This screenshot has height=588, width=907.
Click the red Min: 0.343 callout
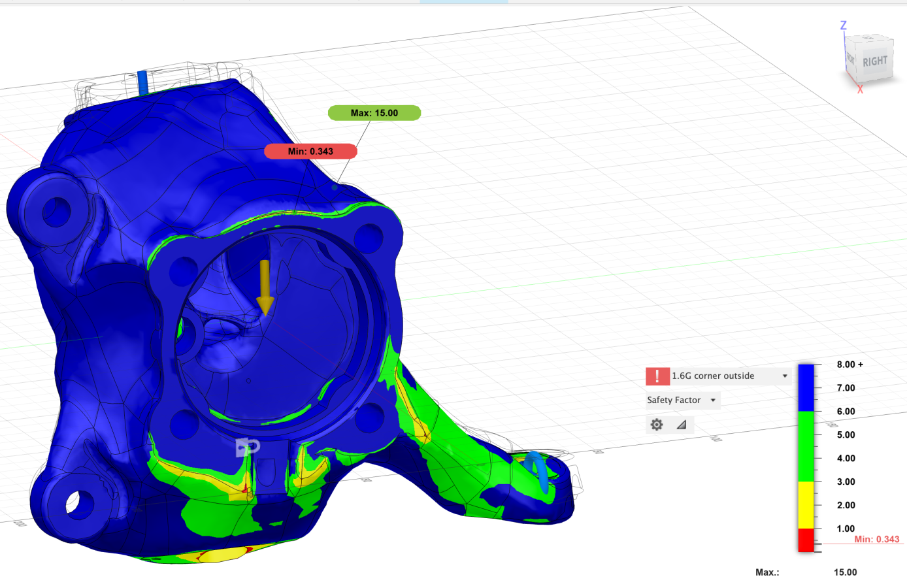(310, 152)
